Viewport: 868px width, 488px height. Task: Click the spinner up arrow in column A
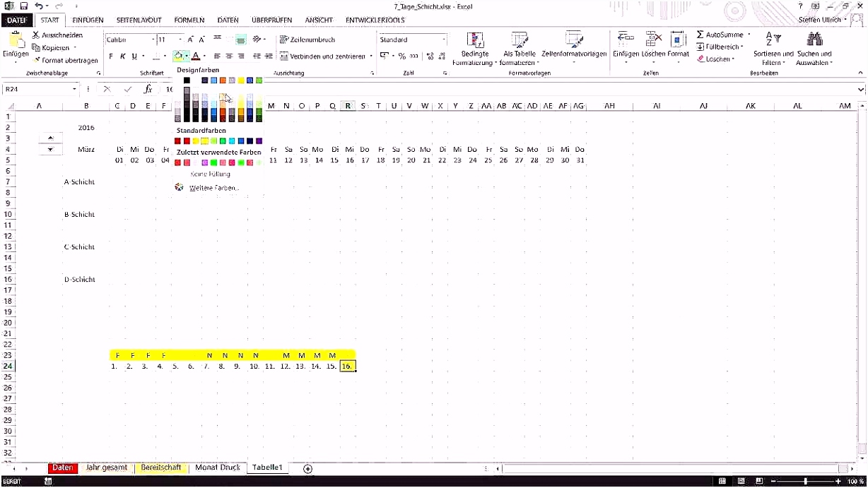point(50,138)
